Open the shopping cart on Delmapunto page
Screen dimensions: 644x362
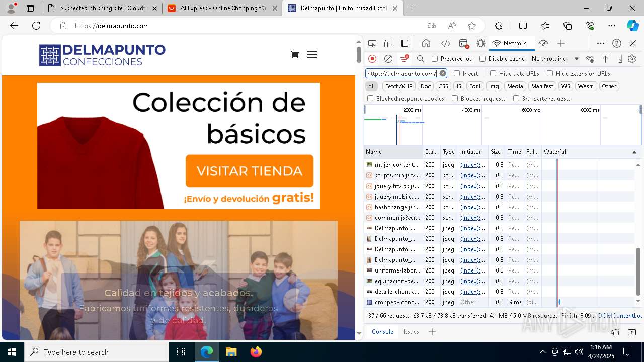(x=295, y=55)
